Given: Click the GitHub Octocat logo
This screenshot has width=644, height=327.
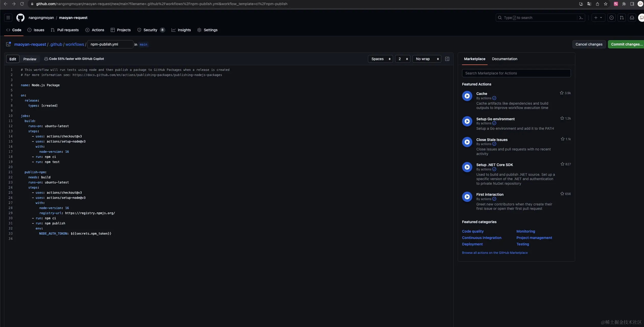Looking at the screenshot, I should click(x=20, y=18).
